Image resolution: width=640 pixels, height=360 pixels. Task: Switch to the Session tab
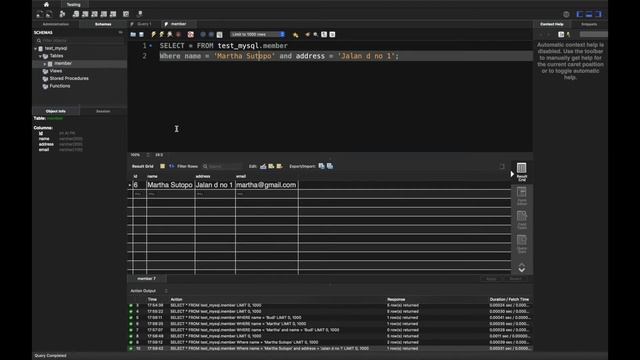(x=103, y=111)
